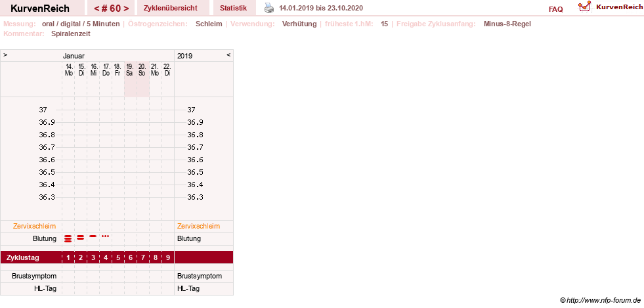Screen dimensions: 644x308
Task: Click the right 'Blutung' row label
Action: coord(189,238)
